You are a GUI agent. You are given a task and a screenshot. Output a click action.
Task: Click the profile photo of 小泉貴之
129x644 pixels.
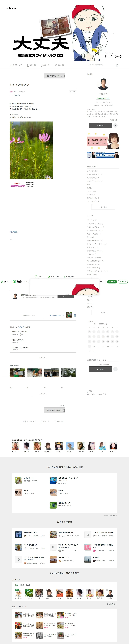pyautogui.click(x=103, y=84)
